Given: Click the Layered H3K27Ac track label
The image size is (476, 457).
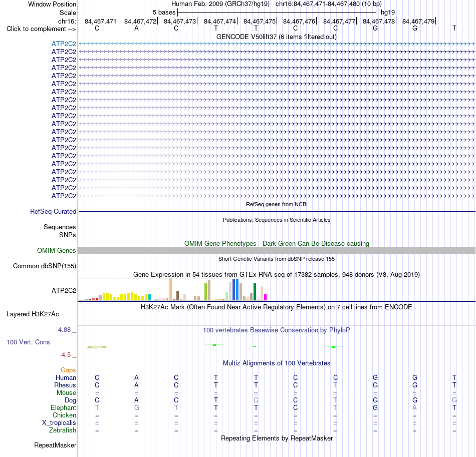Looking at the screenshot, I should [x=33, y=314].
